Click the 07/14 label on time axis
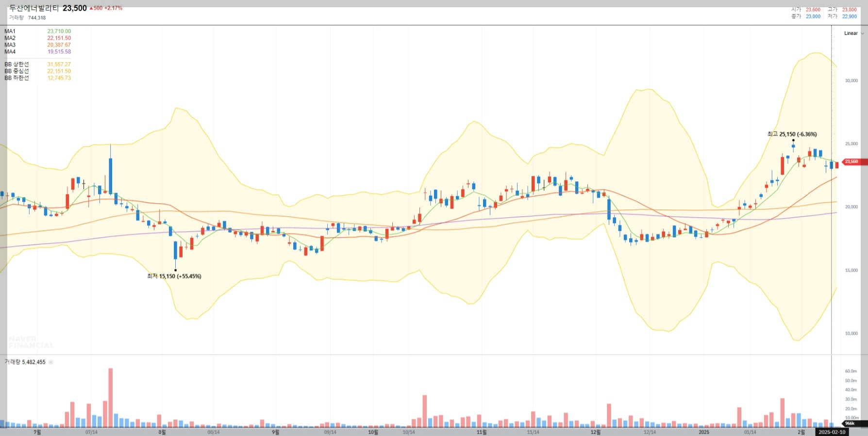Viewport: 868px width, 436px height. 91,432
